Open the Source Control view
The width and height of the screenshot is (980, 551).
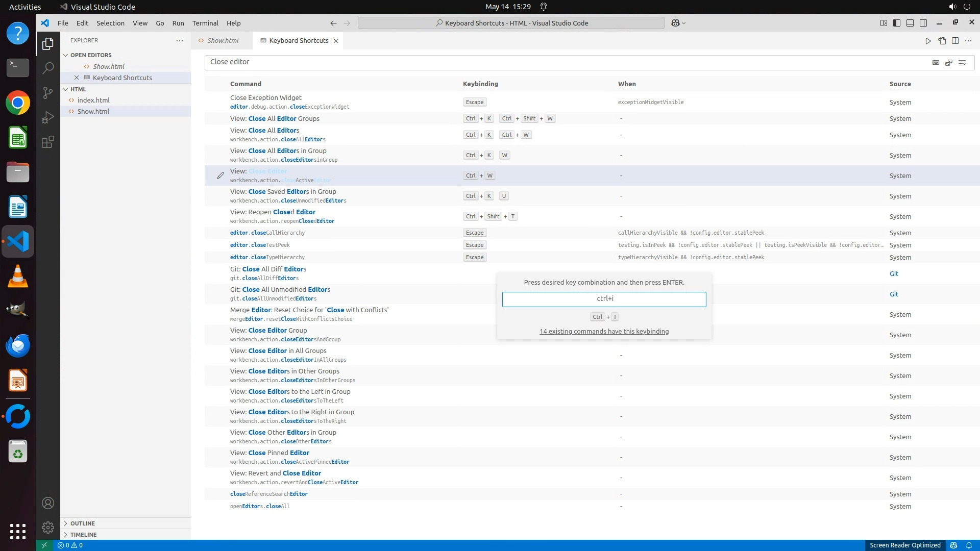[47, 92]
